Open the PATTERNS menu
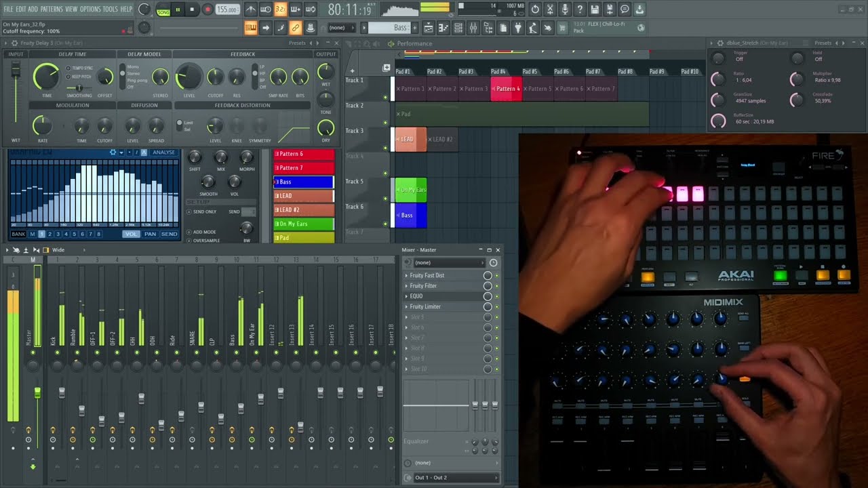Screen dimensions: 868x488 pos(52,9)
